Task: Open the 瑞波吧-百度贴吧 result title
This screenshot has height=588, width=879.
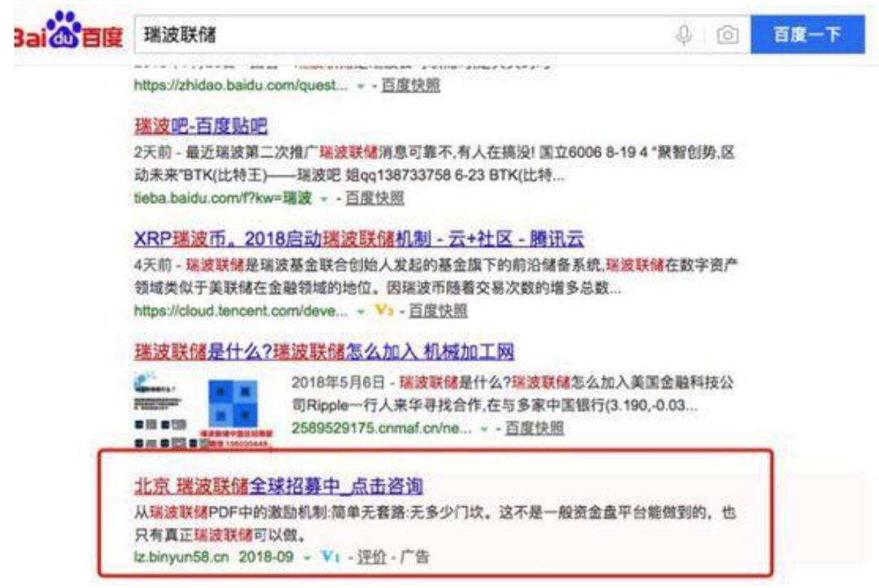Action: click(201, 125)
